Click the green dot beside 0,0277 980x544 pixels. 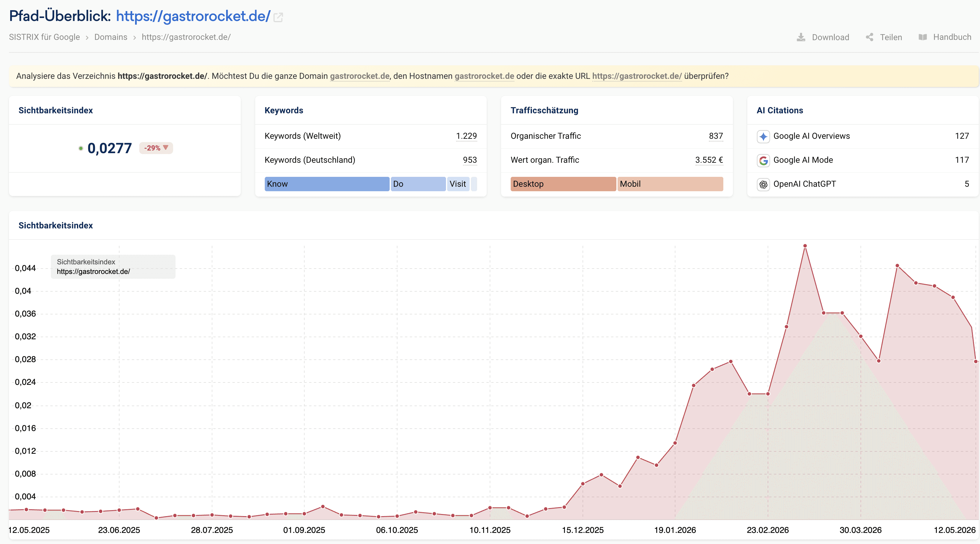(81, 148)
